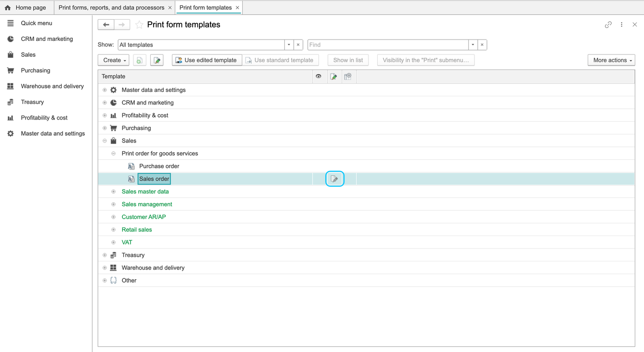
Task: Collapse the Sales group in the template tree
Action: pos(105,141)
